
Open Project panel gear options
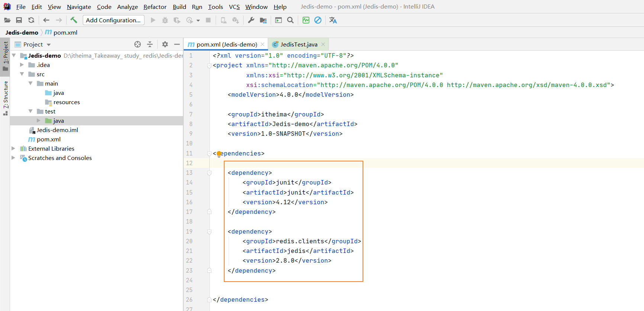[x=165, y=44]
